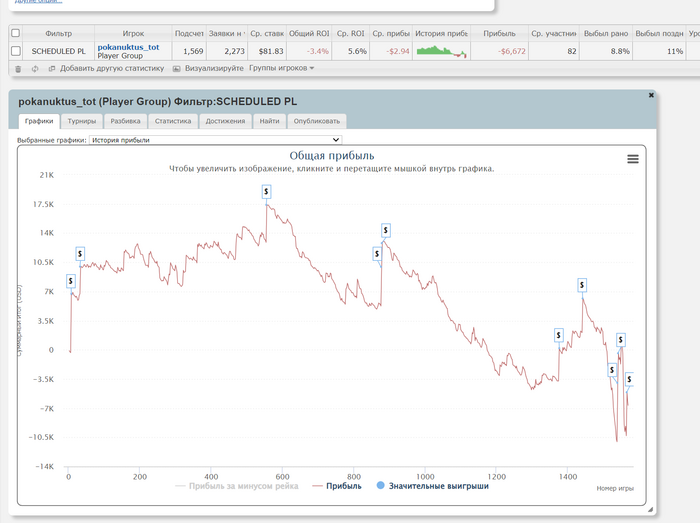Sort by the 'Общий ROI' column header
This screenshot has height=523, width=700.
point(309,33)
